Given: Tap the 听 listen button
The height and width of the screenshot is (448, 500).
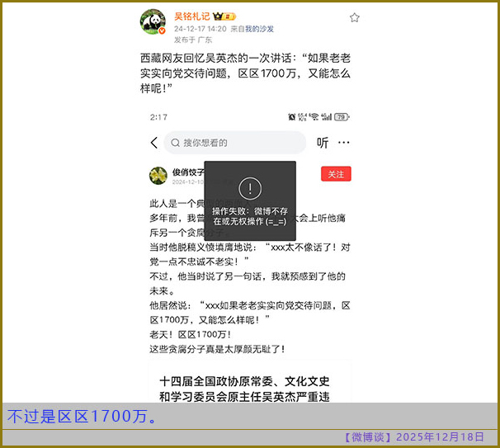Looking at the screenshot, I should (323, 143).
